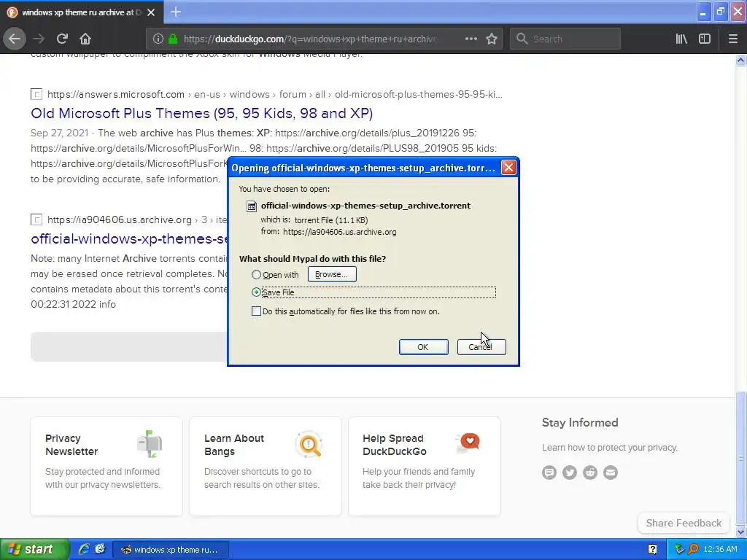The image size is (747, 560).
Task: Click the heart icon on Help Spread card
Action: coord(468,443)
